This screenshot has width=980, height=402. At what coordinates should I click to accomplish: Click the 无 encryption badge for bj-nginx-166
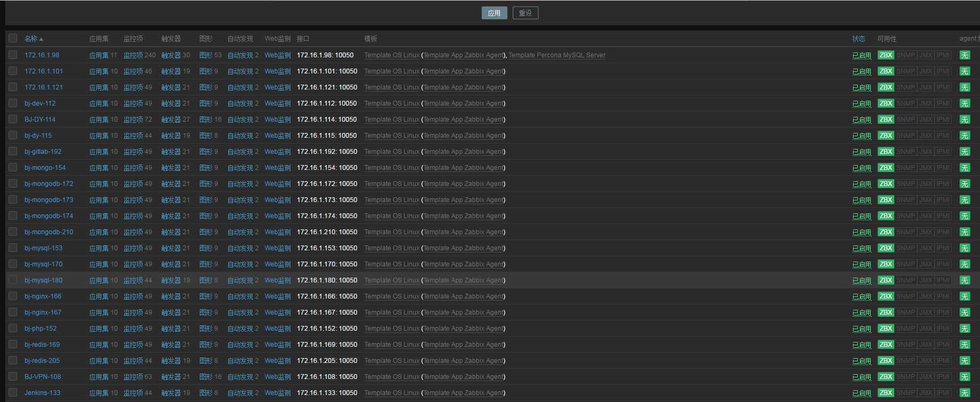964,296
